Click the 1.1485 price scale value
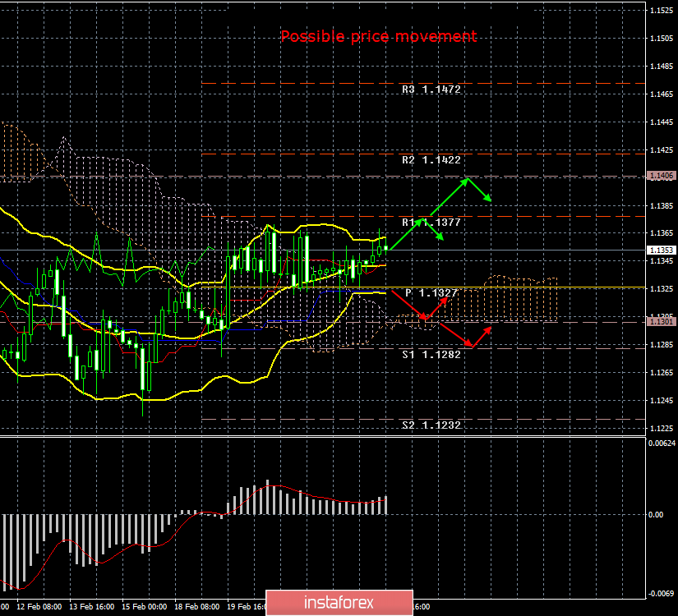Screen dimensions: 678x616 662,67
